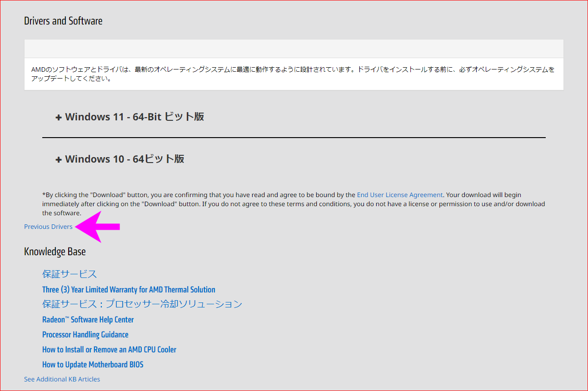Viewport: 588px width, 391px height.
Task: Click the empty gray bar above the notice
Action: (294, 49)
